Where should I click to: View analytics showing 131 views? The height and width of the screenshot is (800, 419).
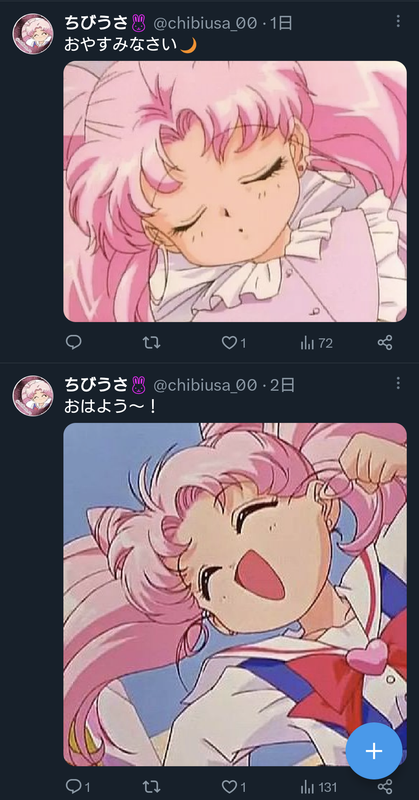coord(318,787)
